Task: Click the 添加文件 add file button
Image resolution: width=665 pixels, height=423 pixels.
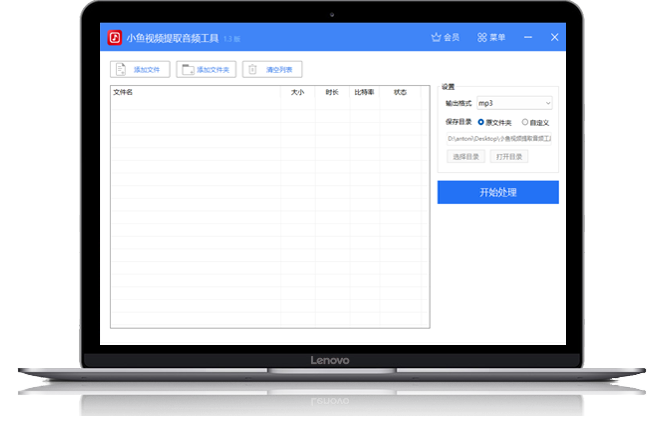Action: click(x=140, y=70)
